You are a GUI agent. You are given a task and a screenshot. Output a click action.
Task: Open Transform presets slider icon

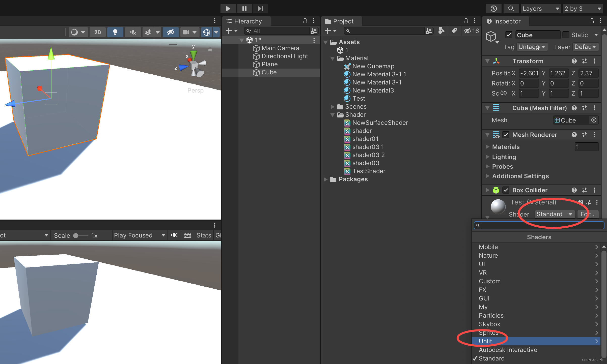584,61
